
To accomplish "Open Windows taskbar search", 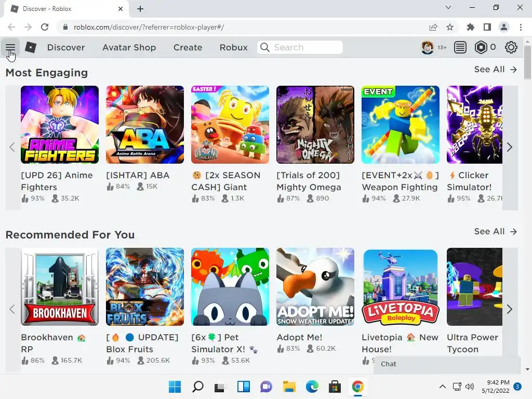I will coord(198,387).
